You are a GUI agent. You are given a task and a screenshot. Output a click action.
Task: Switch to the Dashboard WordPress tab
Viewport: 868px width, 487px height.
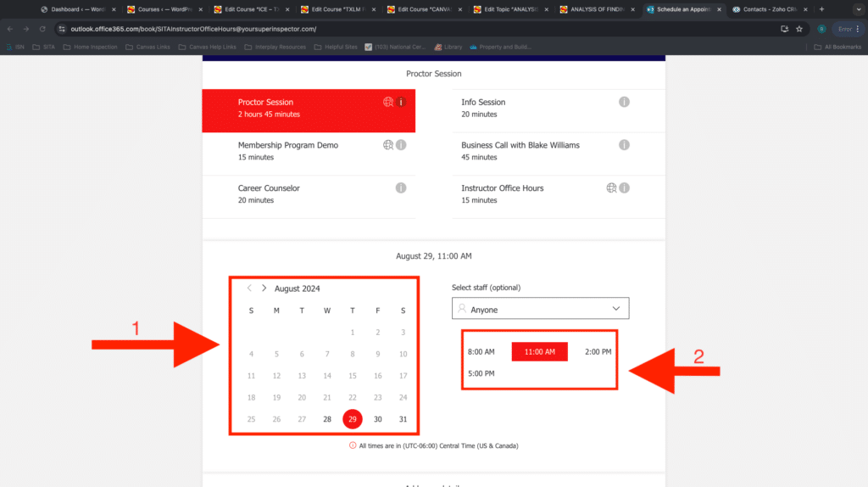76,9
